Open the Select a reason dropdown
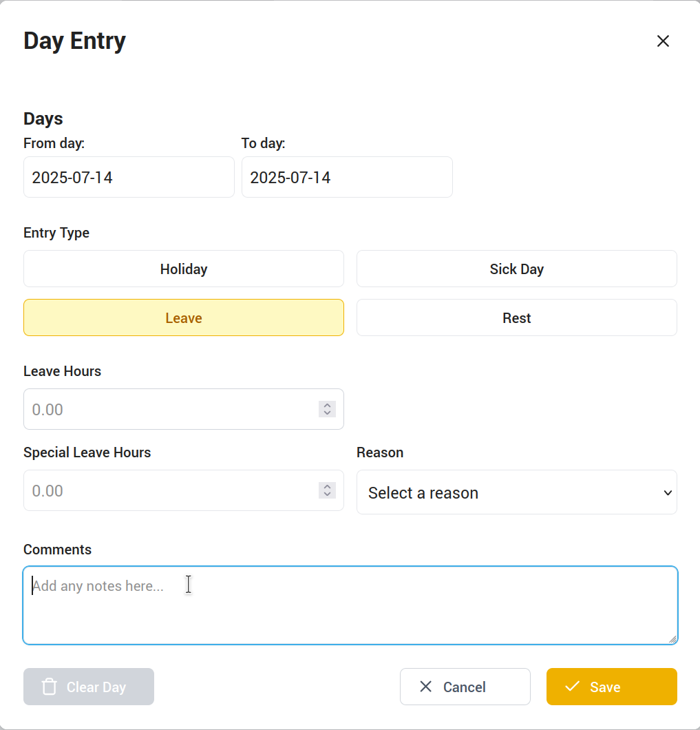 tap(509, 492)
